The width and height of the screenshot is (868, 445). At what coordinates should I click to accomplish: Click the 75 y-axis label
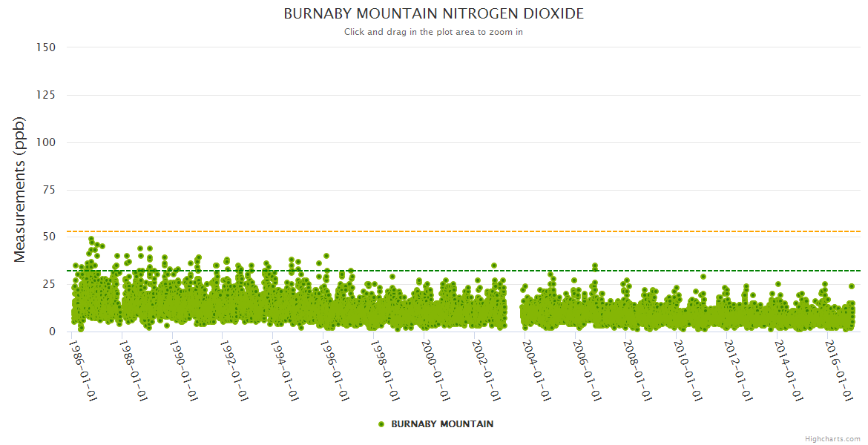(49, 190)
